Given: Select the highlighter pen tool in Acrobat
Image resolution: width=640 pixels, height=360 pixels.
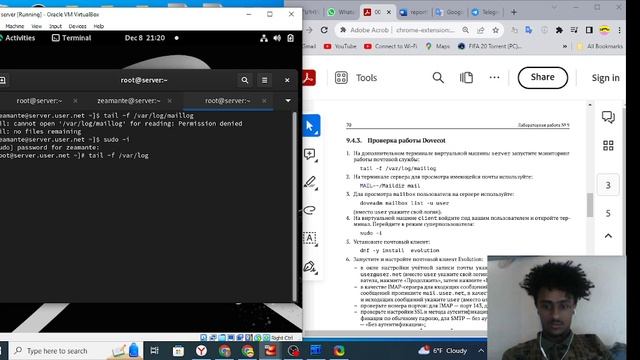Looking at the screenshot, I should point(310,182).
